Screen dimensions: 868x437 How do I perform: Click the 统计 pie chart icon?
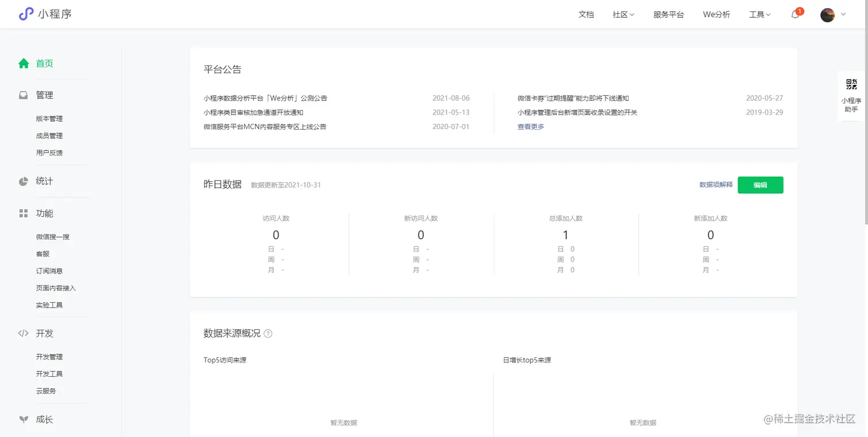pos(24,181)
